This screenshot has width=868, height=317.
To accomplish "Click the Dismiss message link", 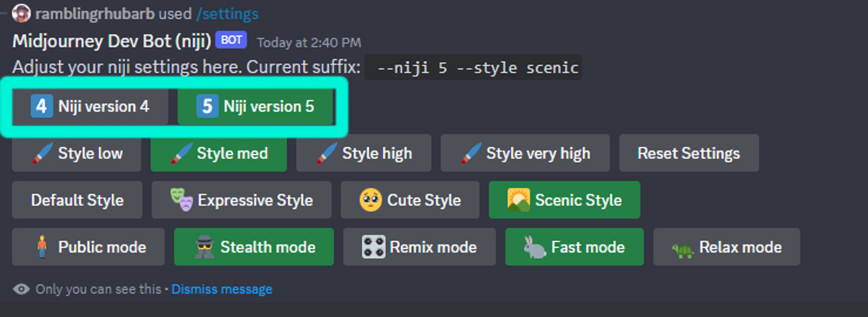I will click(x=222, y=289).
